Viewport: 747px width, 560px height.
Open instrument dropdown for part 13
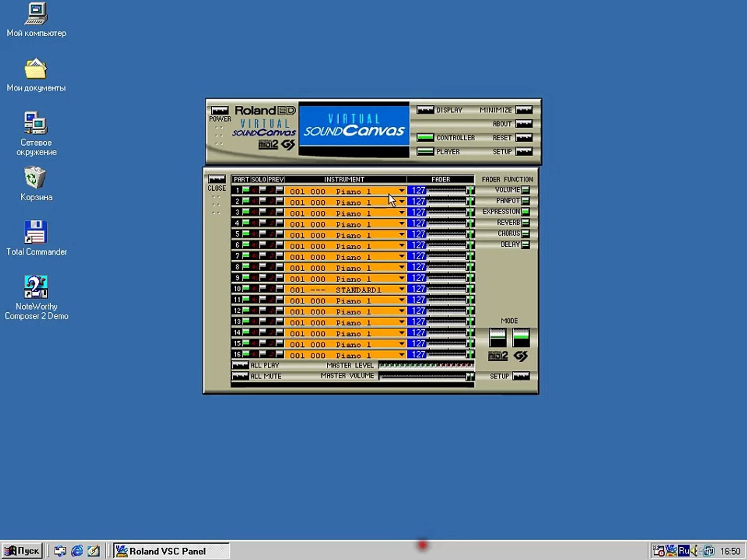402,321
